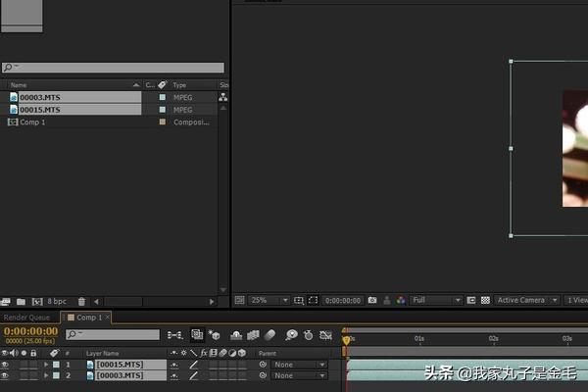Hide the 00015.MTS layer eye
Image resolution: width=588 pixels, height=392 pixels.
click(x=5, y=365)
